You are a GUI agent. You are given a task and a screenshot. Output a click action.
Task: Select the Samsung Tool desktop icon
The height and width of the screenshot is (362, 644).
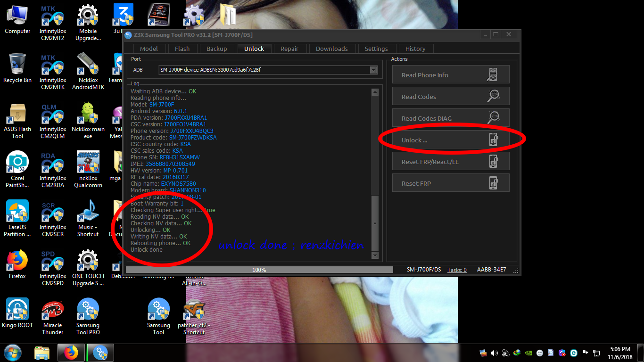[x=158, y=316]
